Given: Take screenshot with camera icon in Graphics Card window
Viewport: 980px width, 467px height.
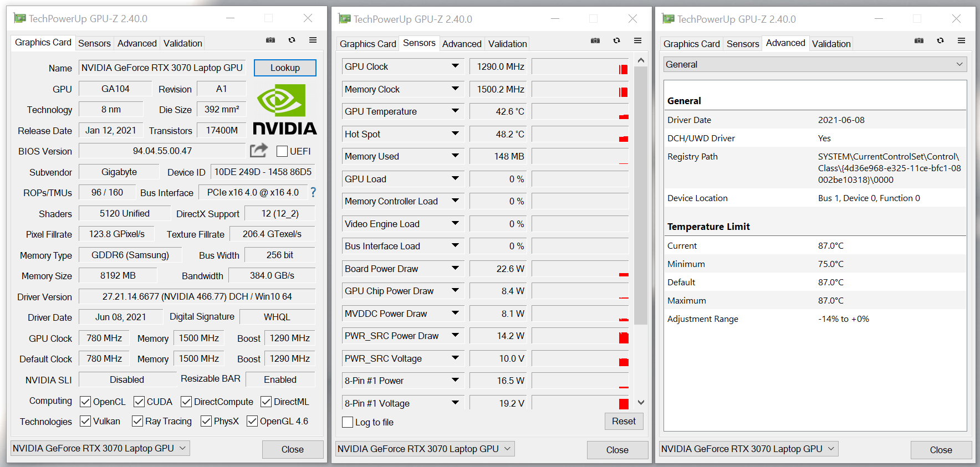Looking at the screenshot, I should (270, 40).
